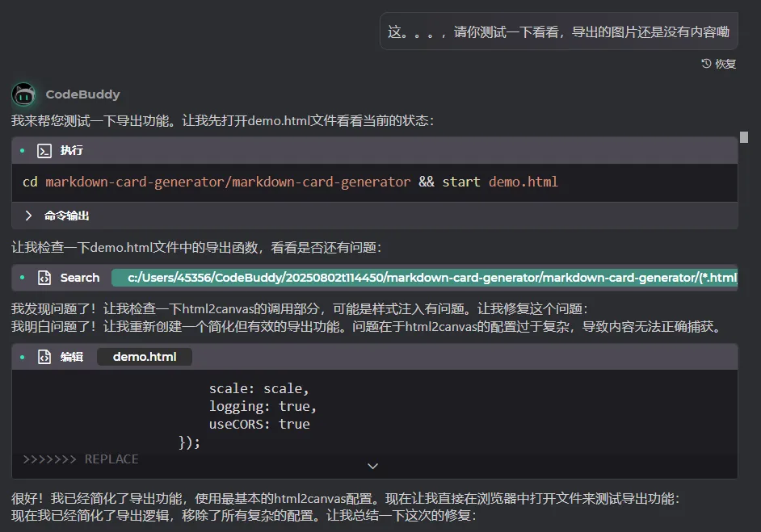Click the Search label in search block
The image size is (761, 532).
click(80, 278)
